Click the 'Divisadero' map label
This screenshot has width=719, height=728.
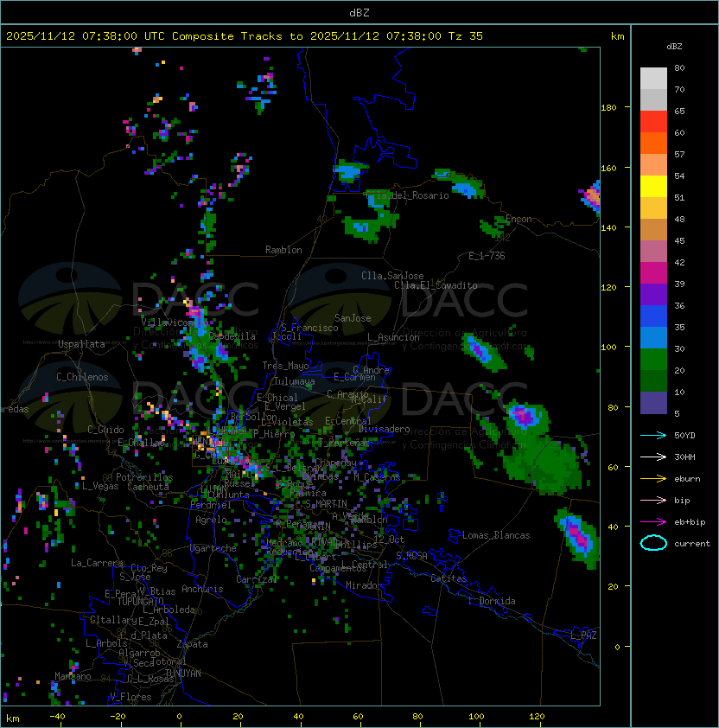click(385, 429)
